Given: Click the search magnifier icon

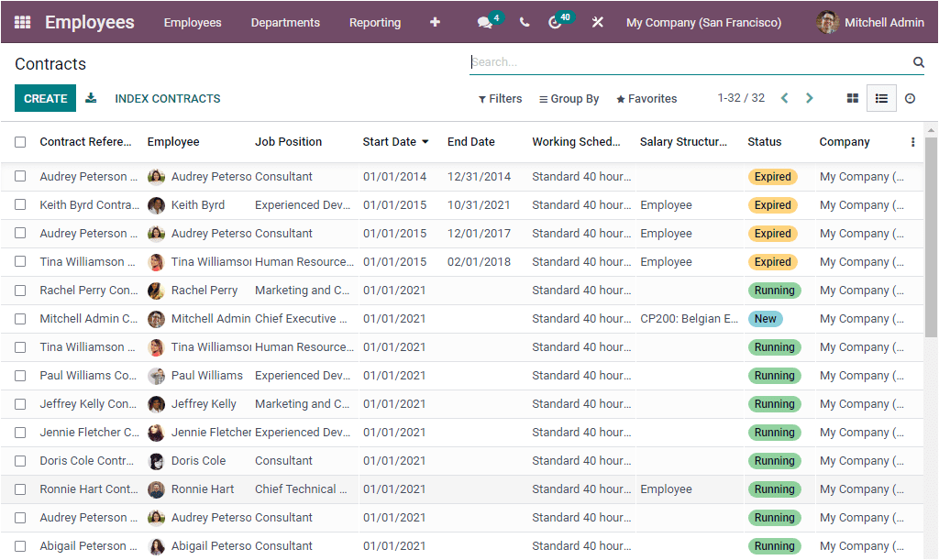Looking at the screenshot, I should point(918,62).
